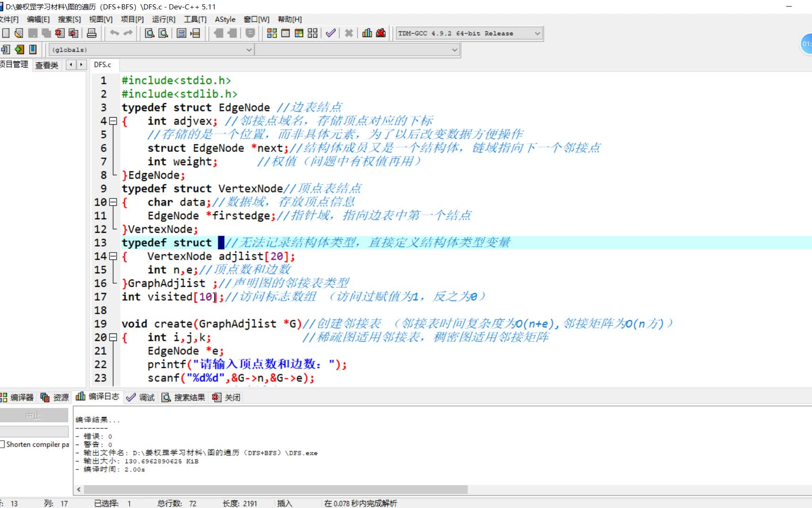Click the grey X stop execution icon
Viewport: 812px width, 508px height.
349,33
